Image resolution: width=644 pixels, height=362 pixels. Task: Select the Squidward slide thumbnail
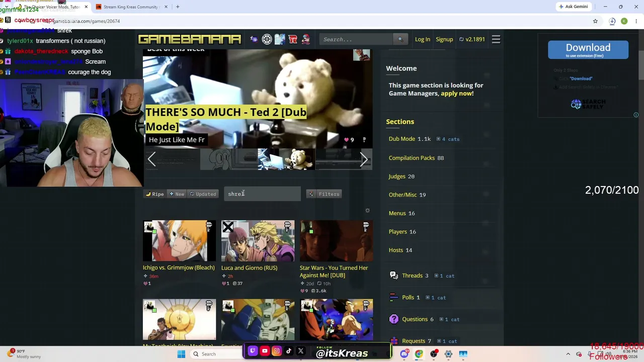click(229, 159)
